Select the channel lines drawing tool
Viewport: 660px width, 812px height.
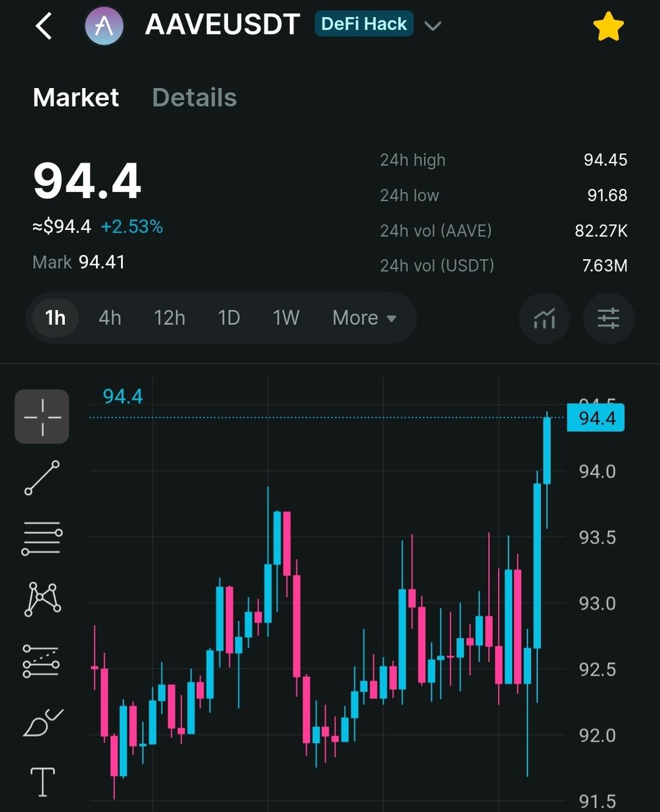click(x=42, y=661)
